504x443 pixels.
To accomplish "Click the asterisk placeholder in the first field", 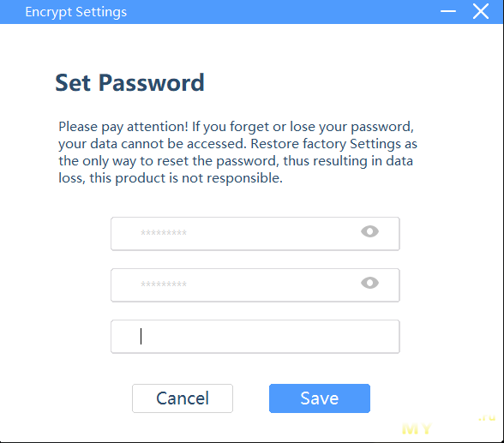I will tap(164, 233).
